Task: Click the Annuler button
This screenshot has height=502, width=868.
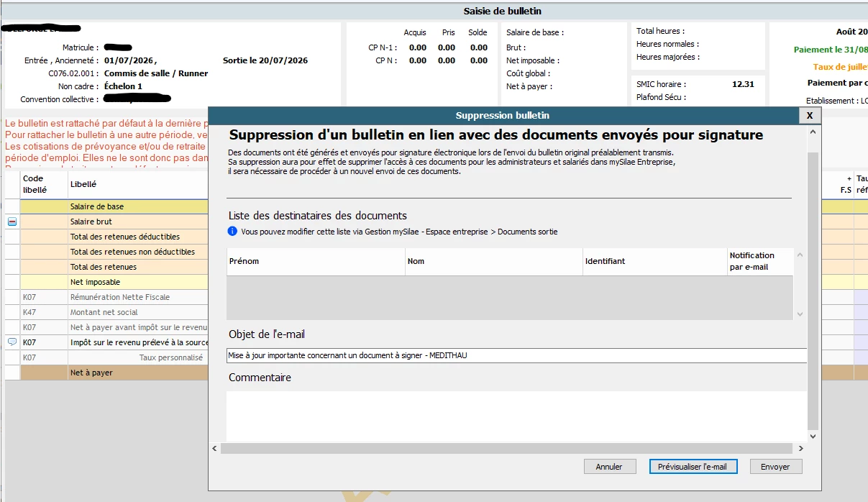Action: point(609,467)
